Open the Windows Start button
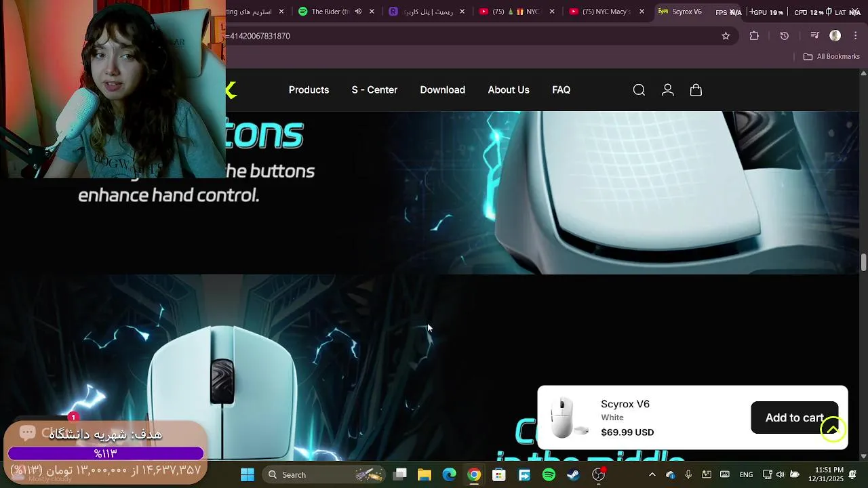This screenshot has width=868, height=488. 248,474
